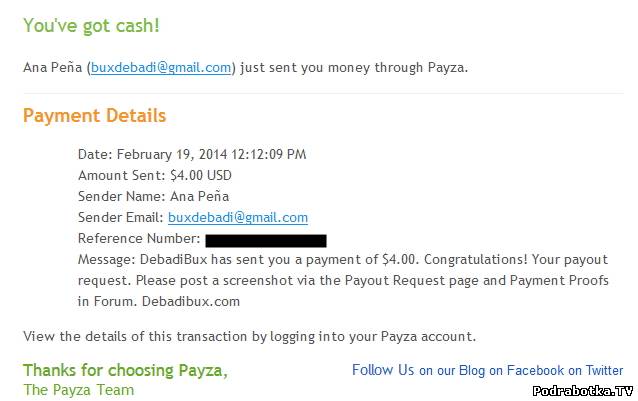Click the "Thanks for choosing Payza," text
638x401 pixels.
[125, 370]
